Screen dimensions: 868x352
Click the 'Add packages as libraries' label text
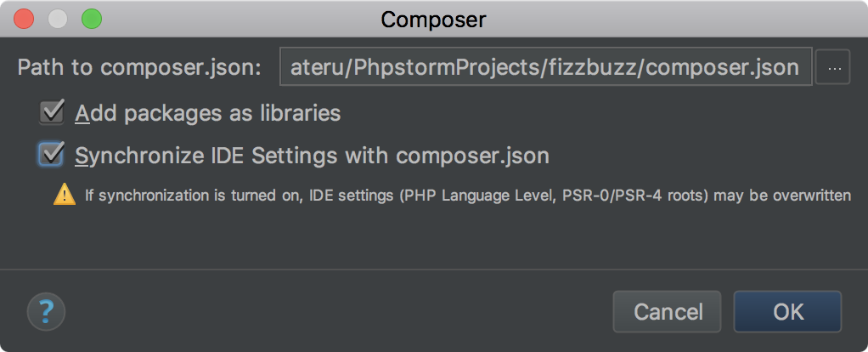pyautogui.click(x=208, y=112)
